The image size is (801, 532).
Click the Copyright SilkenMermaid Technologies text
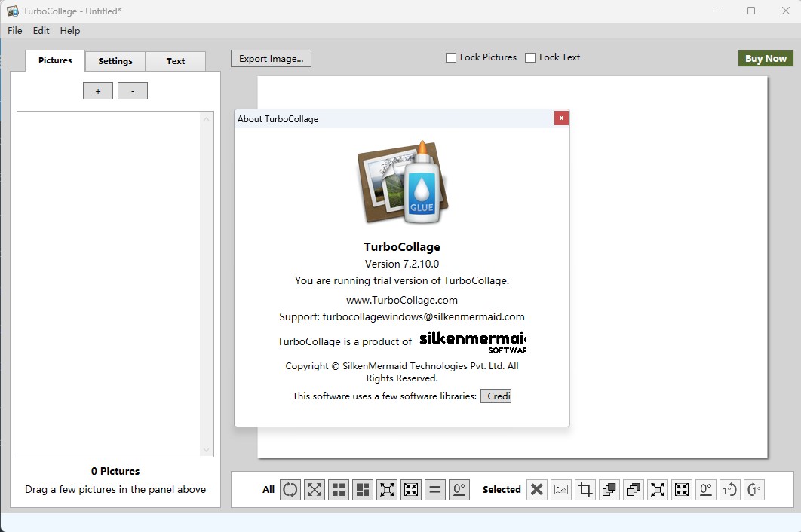(402, 371)
